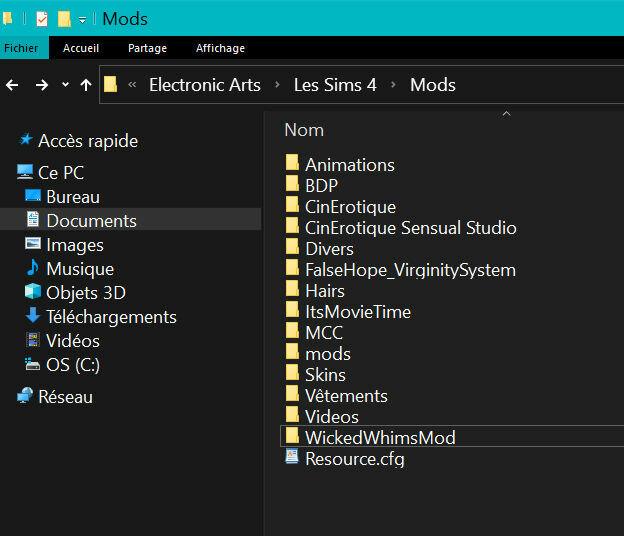Click the Mods breadcrumb in address bar
624x536 pixels.
(433, 85)
